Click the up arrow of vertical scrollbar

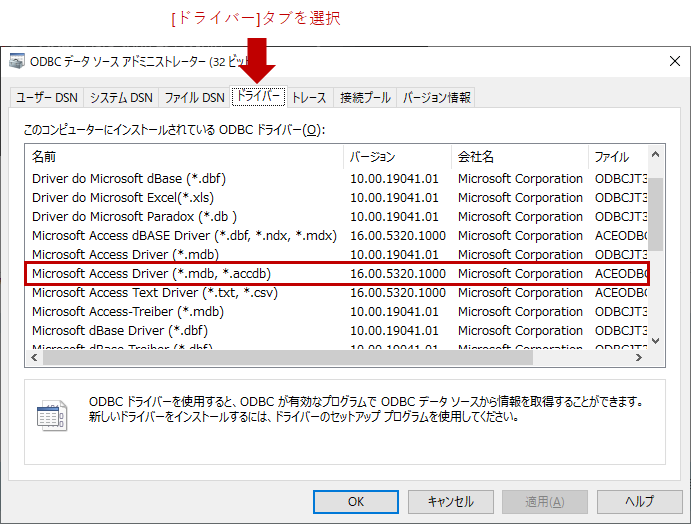point(655,154)
